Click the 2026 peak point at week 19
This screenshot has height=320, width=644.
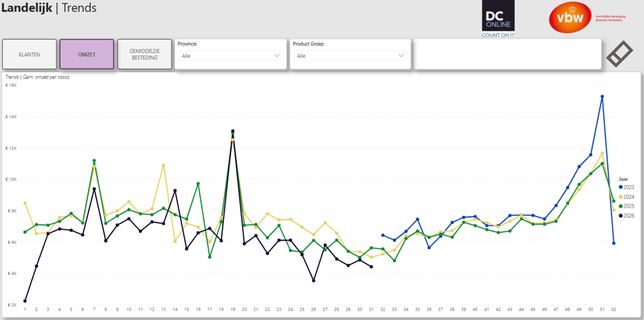point(233,131)
